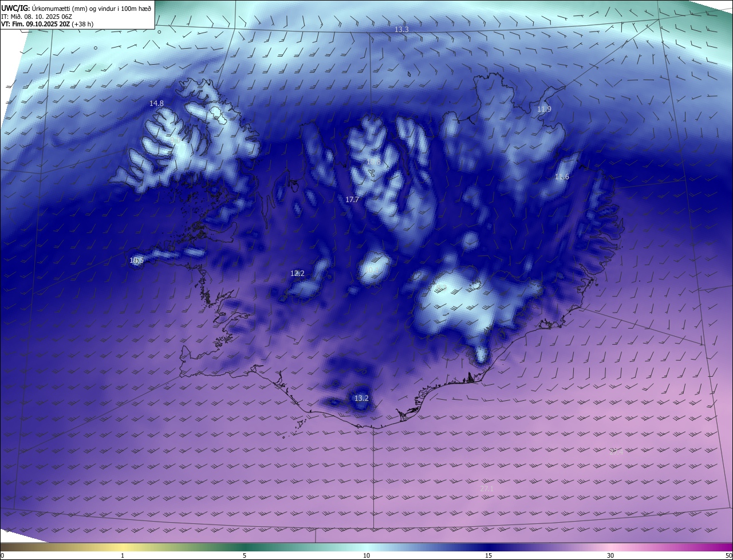Click the legend tick labeled 1
Screen dimensions: 733x560
tap(123, 555)
